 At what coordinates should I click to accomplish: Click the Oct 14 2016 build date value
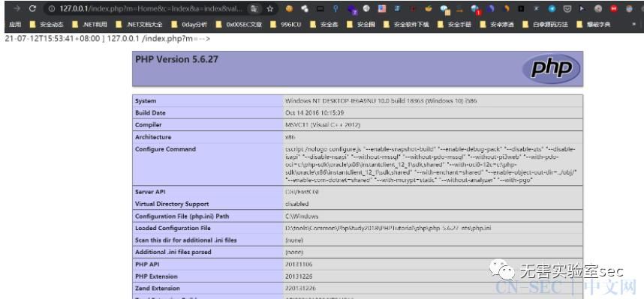pyautogui.click(x=314, y=113)
